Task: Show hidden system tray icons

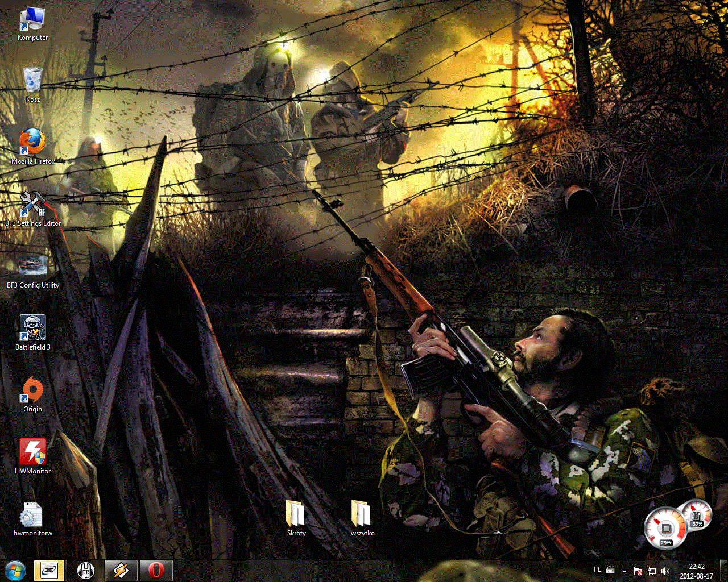Action: click(x=624, y=571)
